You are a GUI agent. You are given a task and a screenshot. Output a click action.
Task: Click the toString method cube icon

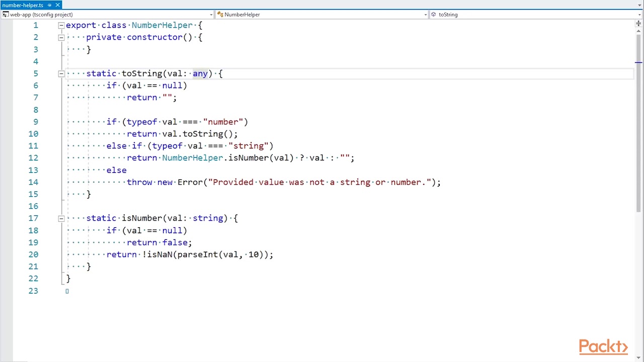point(434,15)
